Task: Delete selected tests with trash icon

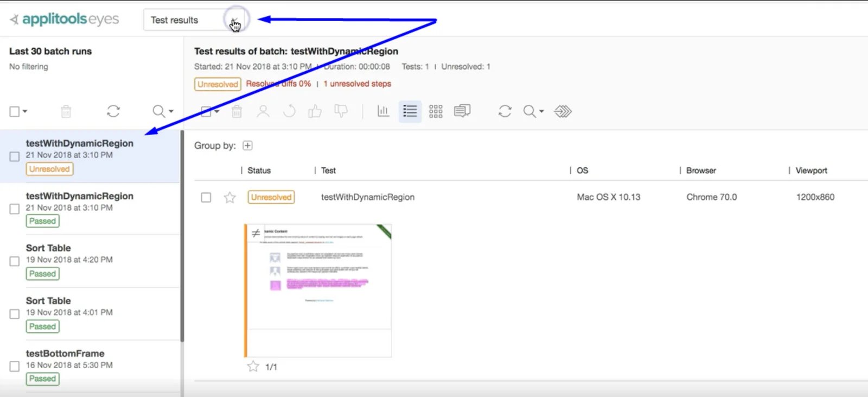Action: (x=237, y=111)
